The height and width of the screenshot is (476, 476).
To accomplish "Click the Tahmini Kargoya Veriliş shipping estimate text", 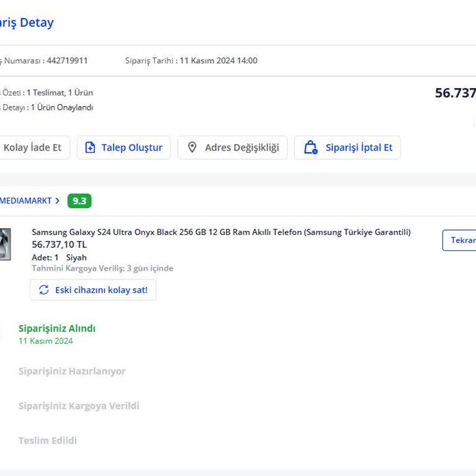I will [x=102, y=268].
